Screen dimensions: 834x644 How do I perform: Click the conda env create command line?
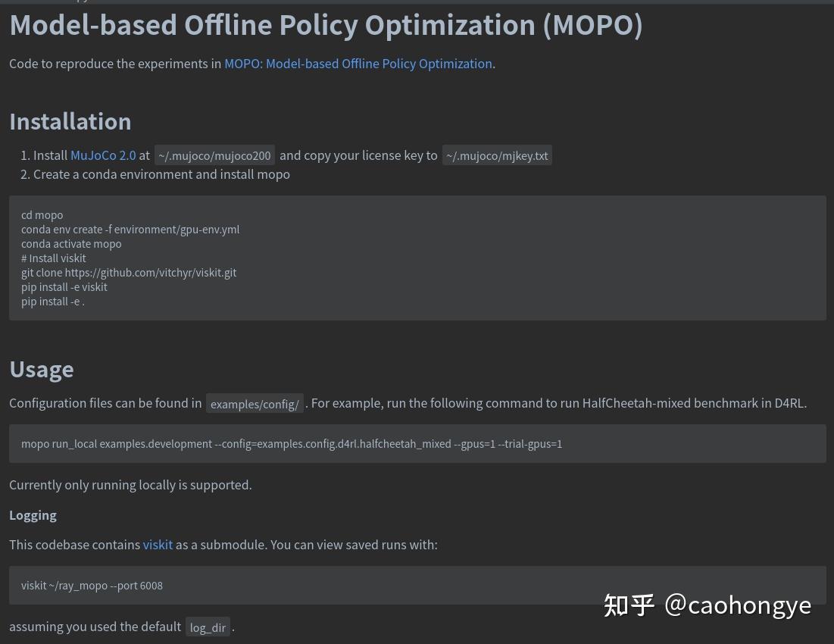click(x=130, y=229)
